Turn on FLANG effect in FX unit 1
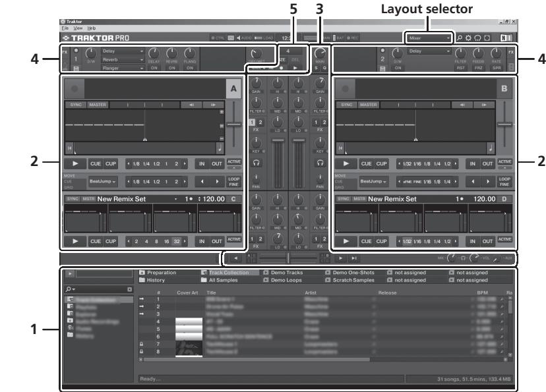546x392 pixels. coord(190,68)
